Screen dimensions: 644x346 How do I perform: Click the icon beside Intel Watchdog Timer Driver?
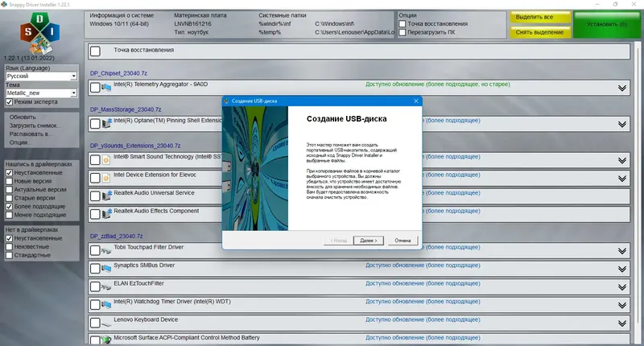pyautogui.click(x=106, y=304)
